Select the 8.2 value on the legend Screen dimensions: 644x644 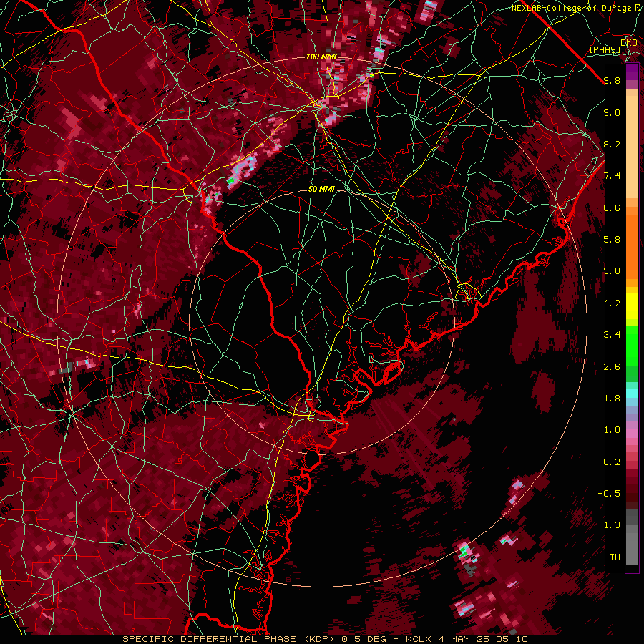tap(612, 144)
